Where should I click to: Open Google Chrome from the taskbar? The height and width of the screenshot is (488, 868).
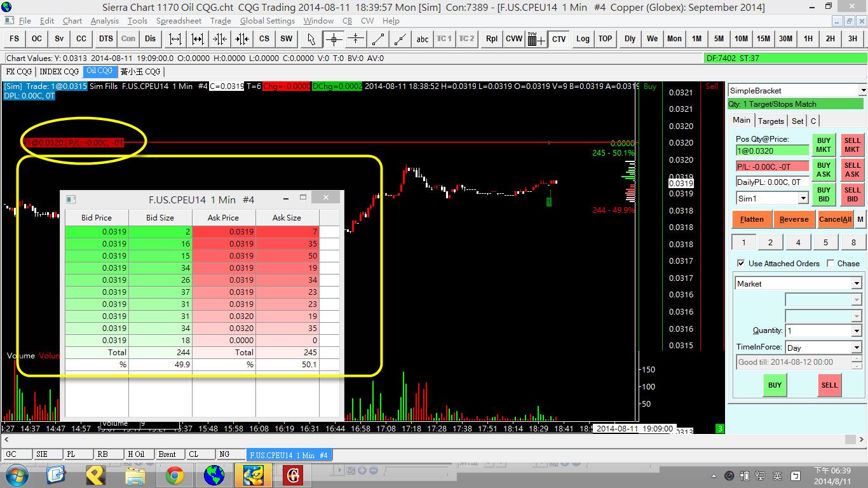[x=175, y=475]
